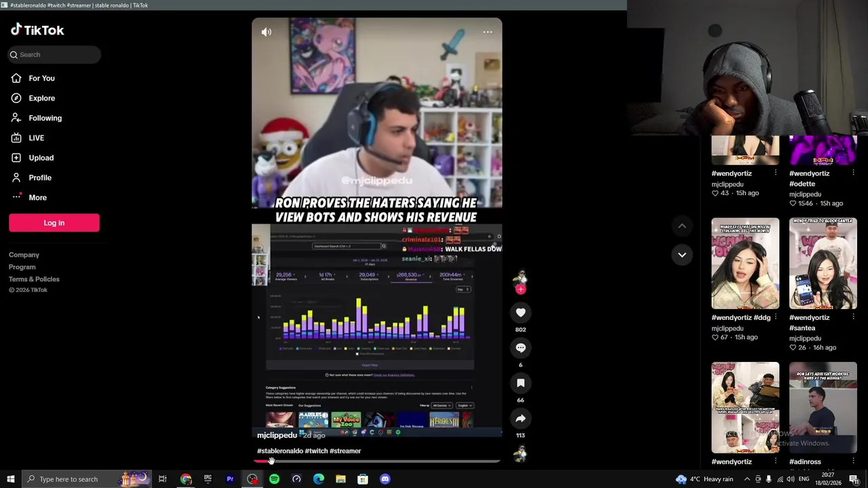Click the TikTok search field
Screen dimensions: 868x488
pyautogui.click(x=54, y=54)
